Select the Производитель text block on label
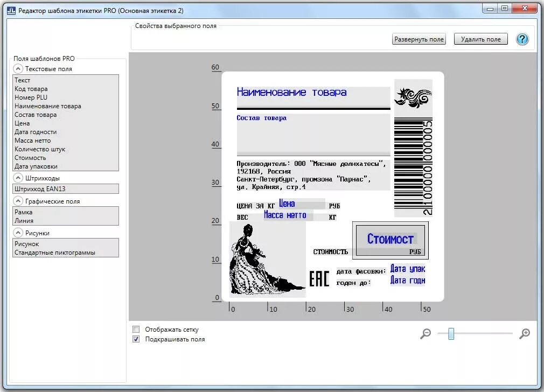 tap(313, 175)
